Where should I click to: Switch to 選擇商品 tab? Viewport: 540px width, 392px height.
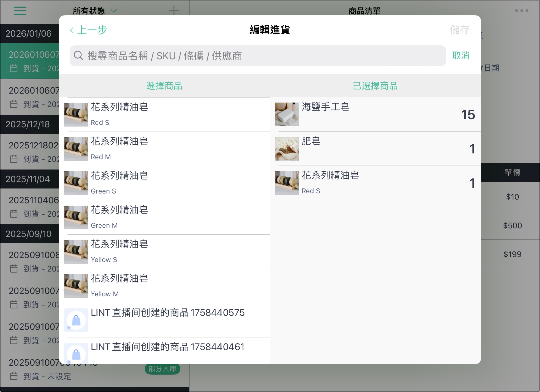pos(164,86)
